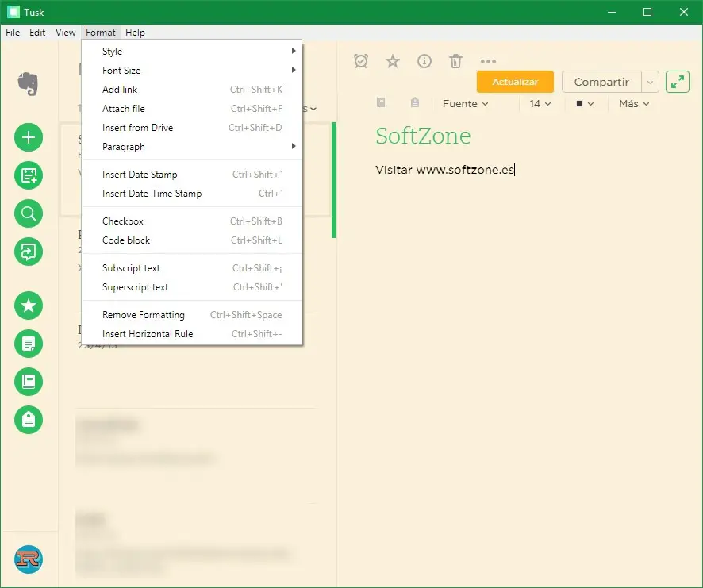The height and width of the screenshot is (588, 703).
Task: Expand the Compartir dropdown arrow
Action: tap(650, 82)
